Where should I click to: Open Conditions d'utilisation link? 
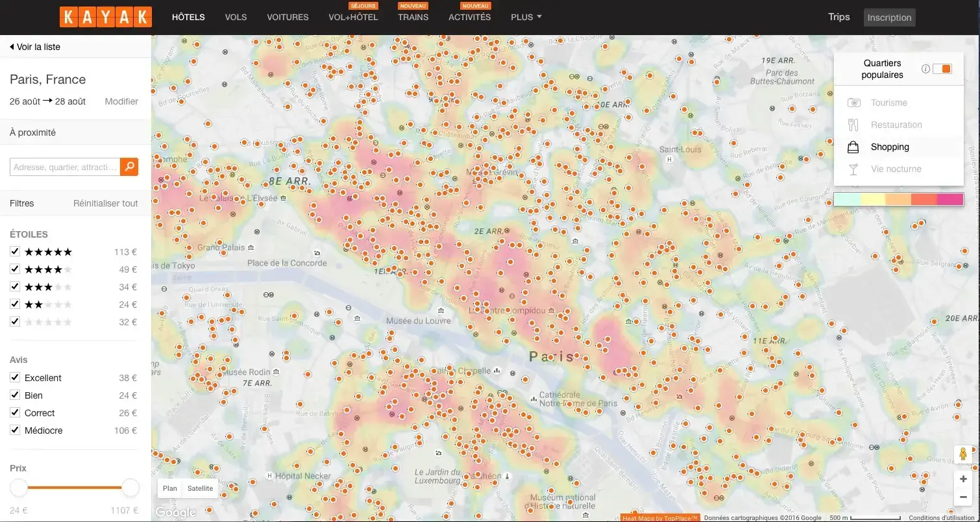click(x=941, y=518)
